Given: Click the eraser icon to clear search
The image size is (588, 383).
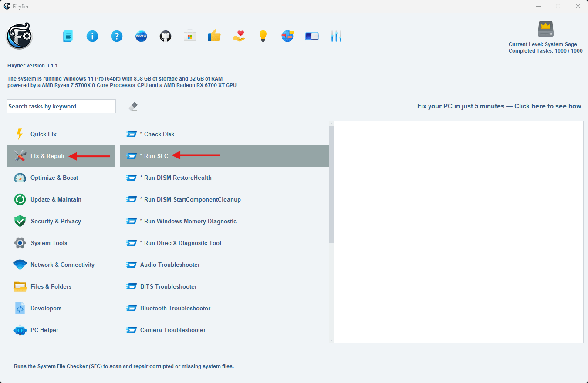Looking at the screenshot, I should click(134, 106).
